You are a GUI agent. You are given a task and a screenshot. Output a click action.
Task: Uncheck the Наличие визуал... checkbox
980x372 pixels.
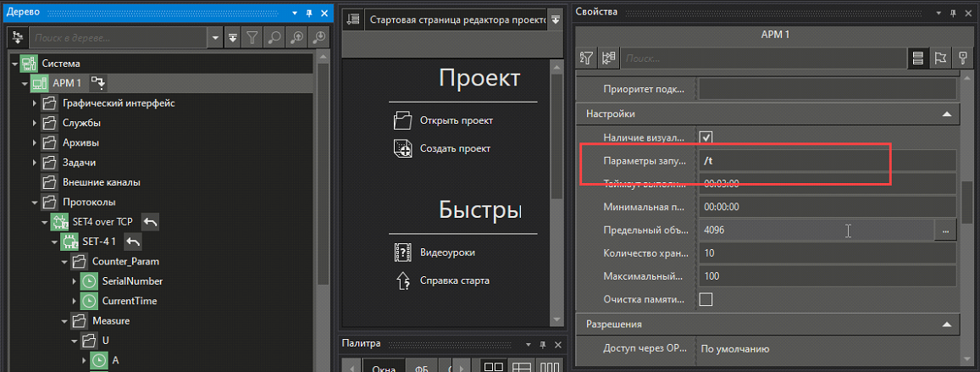[706, 137]
